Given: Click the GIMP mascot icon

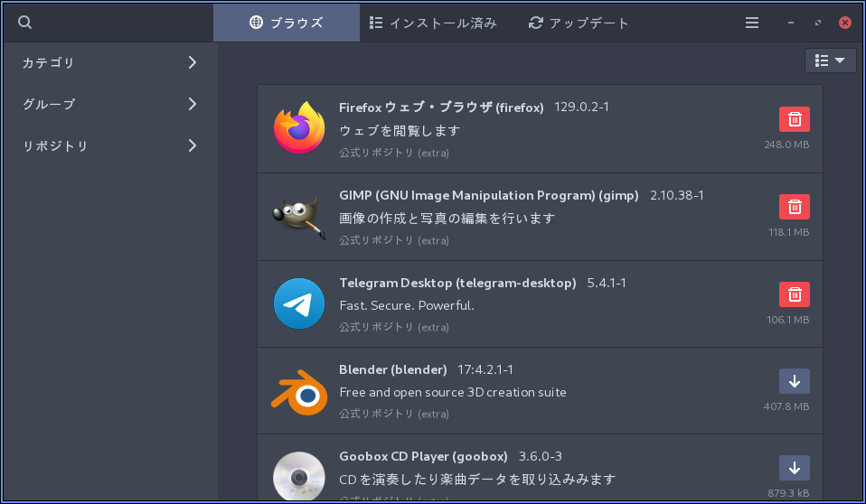Looking at the screenshot, I should pyautogui.click(x=299, y=217).
